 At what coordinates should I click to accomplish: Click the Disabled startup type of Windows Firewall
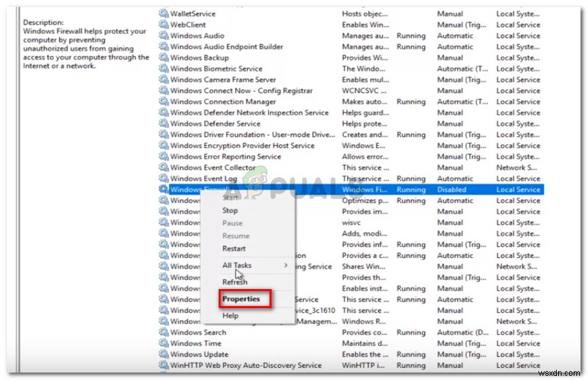(x=452, y=189)
